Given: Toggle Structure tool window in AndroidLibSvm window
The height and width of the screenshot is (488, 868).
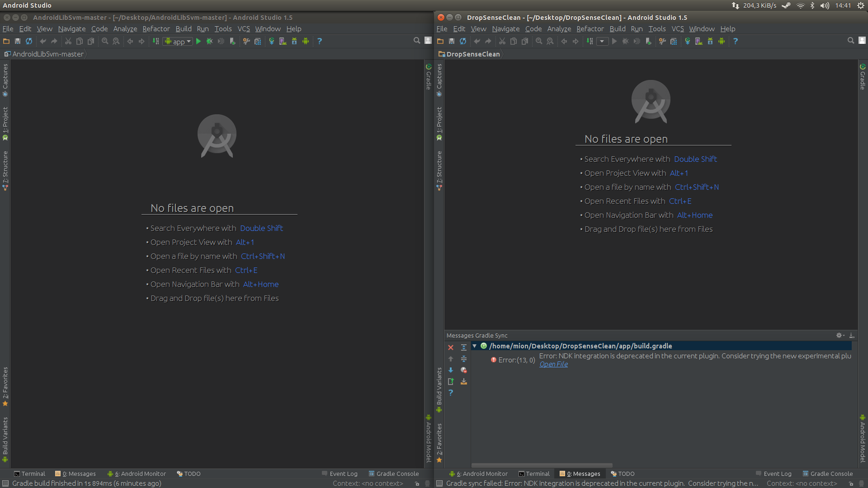Looking at the screenshot, I should 5,171.
